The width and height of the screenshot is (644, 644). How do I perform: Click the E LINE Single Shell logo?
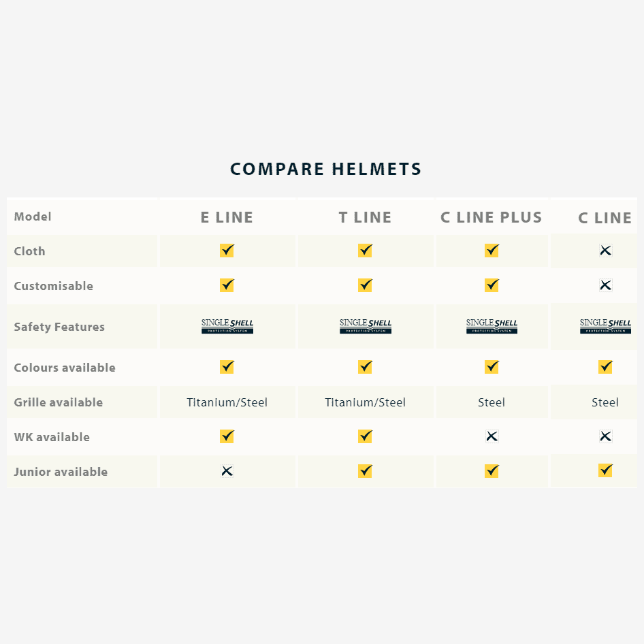point(227,326)
